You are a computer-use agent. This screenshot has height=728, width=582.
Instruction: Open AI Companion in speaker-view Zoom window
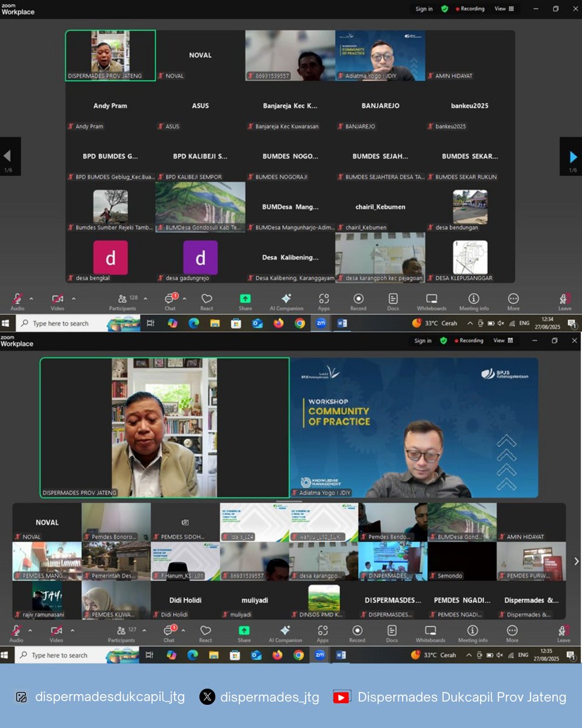coord(285,633)
